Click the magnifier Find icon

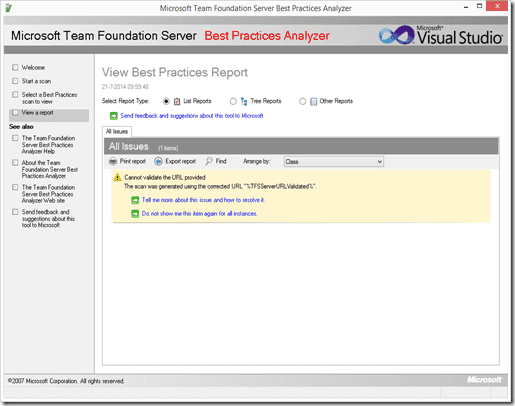point(209,161)
